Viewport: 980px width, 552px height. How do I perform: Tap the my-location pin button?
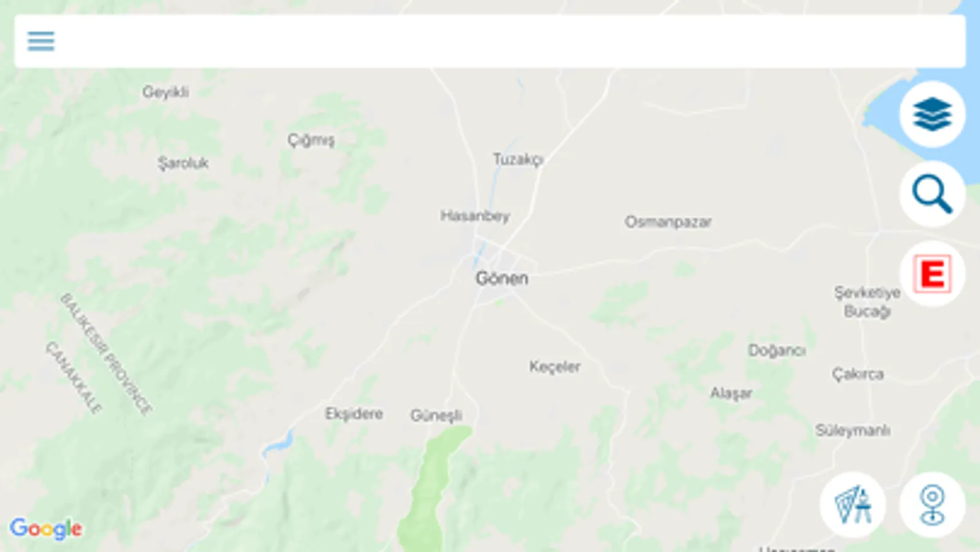932,505
